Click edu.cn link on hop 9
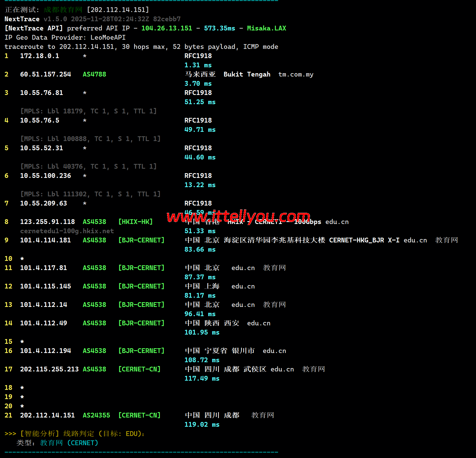Viewport: 476px width, 458px height. click(x=415, y=240)
